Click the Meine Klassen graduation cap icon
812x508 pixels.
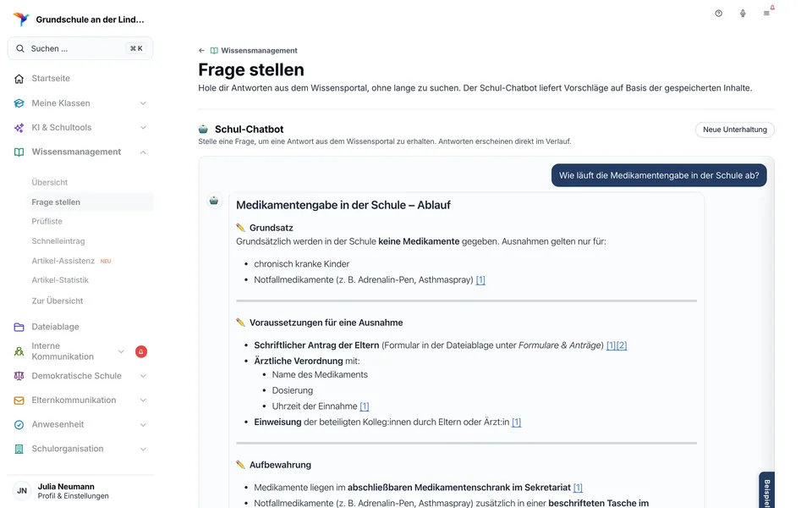coord(19,103)
